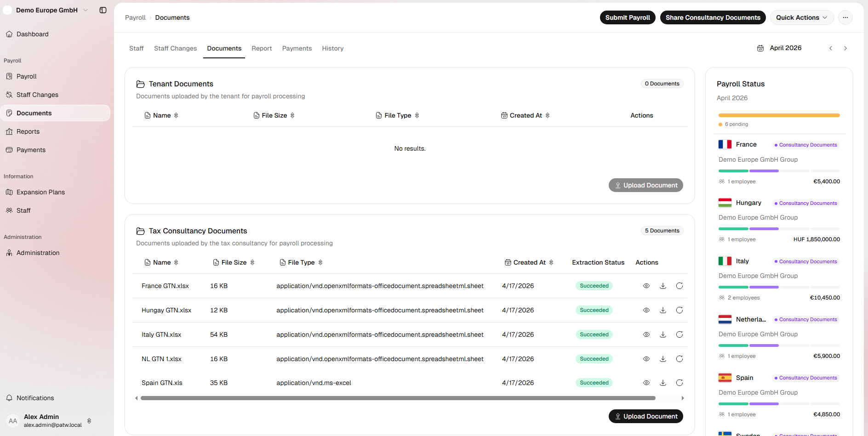Click the orange pending payroll progress bar
Image resolution: width=868 pixels, height=436 pixels.
pyautogui.click(x=779, y=115)
